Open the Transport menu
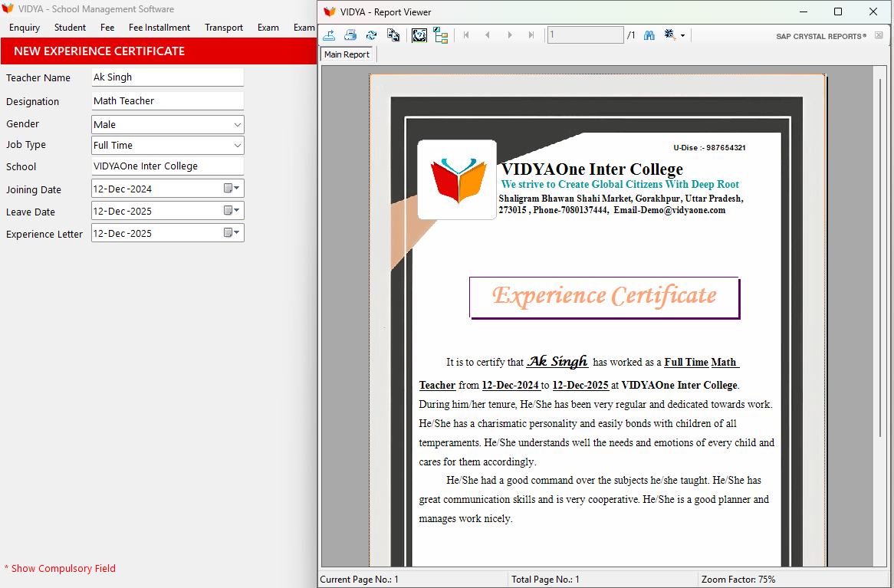 tap(224, 28)
